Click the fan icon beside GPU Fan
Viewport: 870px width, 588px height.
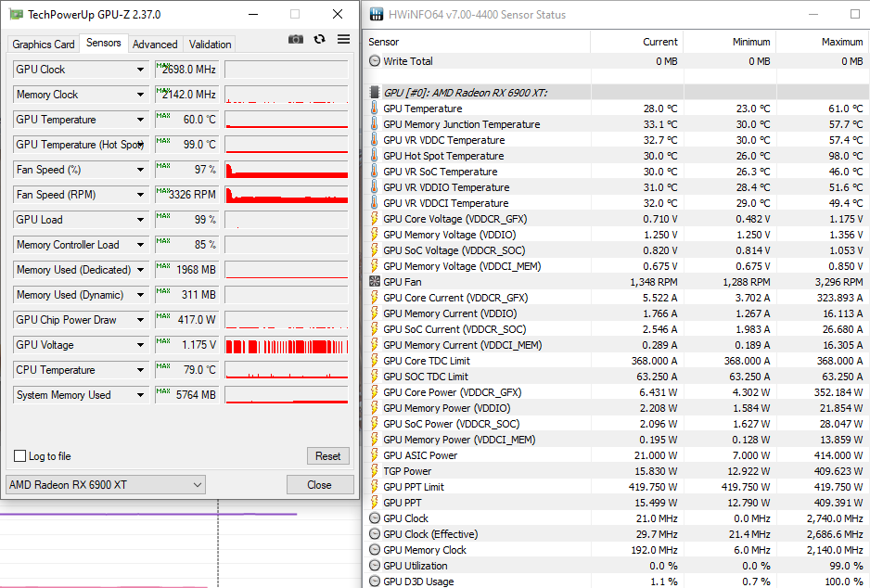pos(375,281)
